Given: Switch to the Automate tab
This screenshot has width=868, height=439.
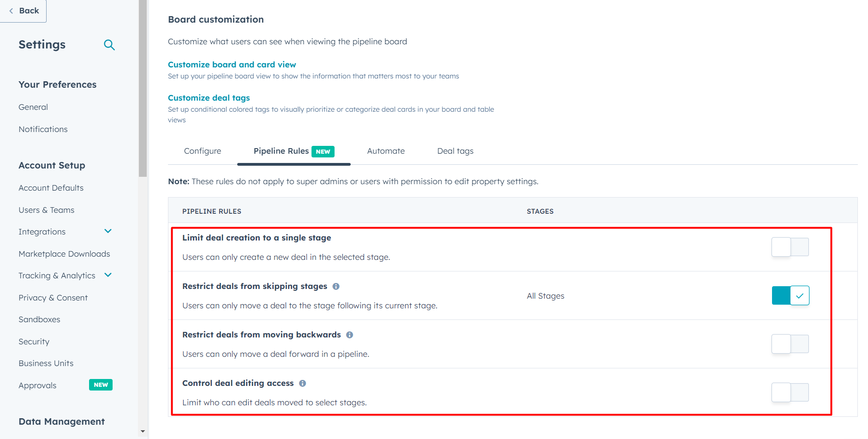Looking at the screenshot, I should 386,151.
